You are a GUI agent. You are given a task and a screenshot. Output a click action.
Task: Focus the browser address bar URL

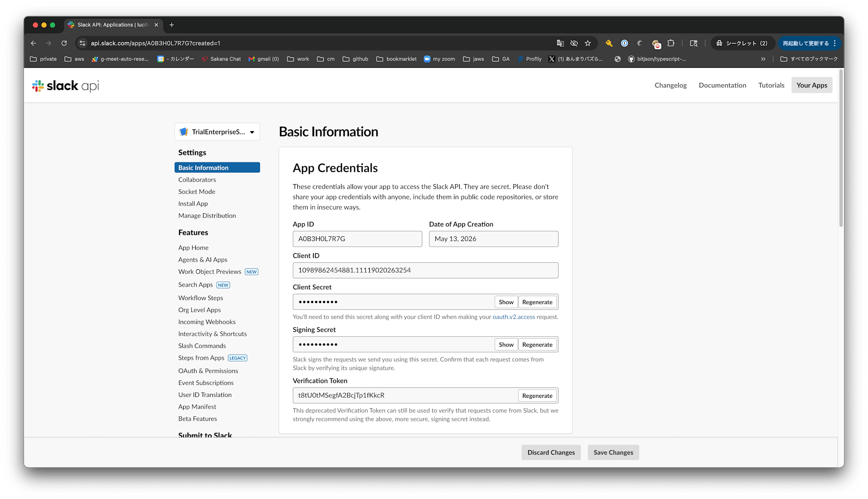coord(155,43)
